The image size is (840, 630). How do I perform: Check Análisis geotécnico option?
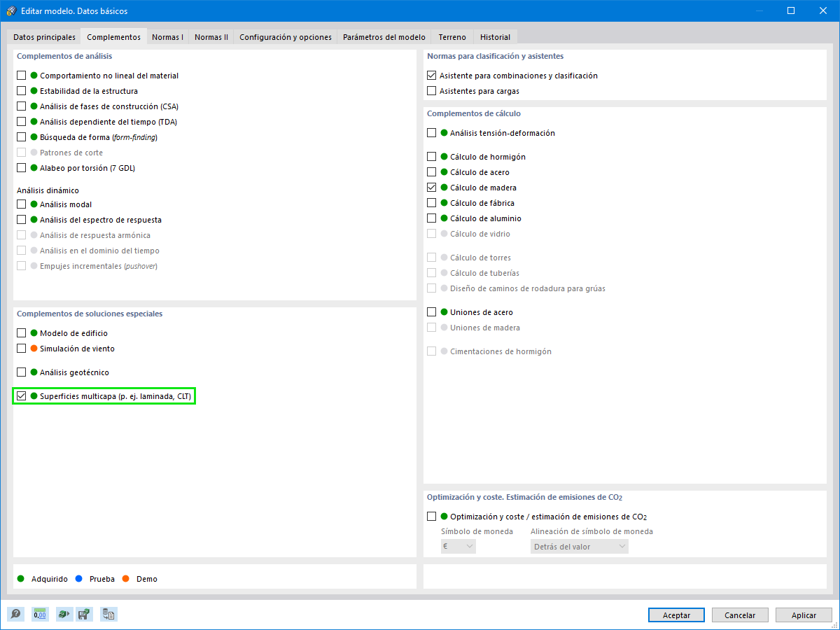[x=22, y=372]
